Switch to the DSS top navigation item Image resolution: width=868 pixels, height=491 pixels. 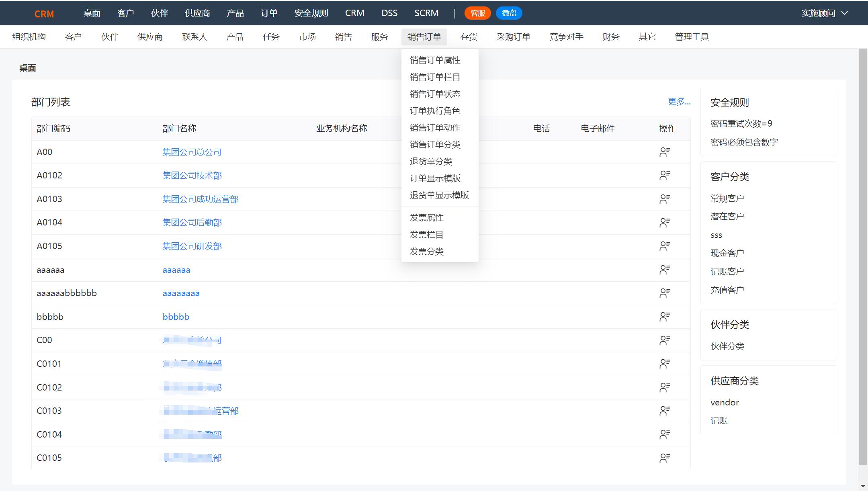(x=389, y=13)
